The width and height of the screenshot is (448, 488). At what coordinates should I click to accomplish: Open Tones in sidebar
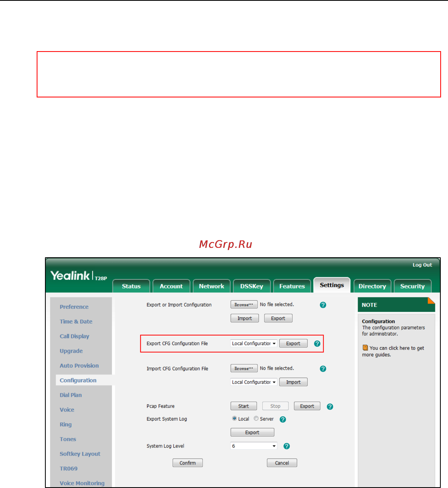[68, 439]
